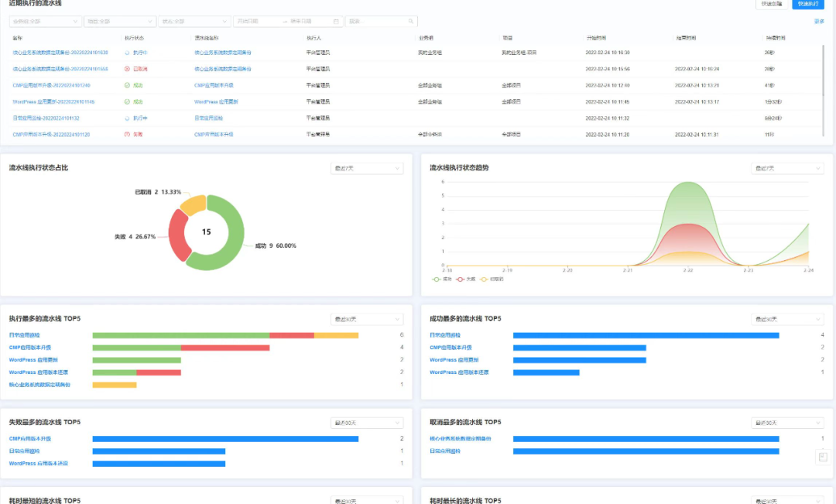The image size is (836, 504).
Task: Click the end time 2022-02-24 10:13:21 cell
Action: tap(697, 85)
